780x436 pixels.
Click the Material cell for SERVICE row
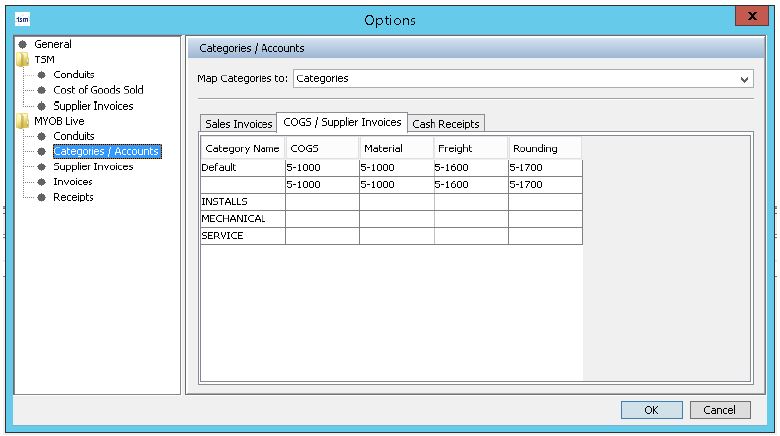tap(396, 236)
